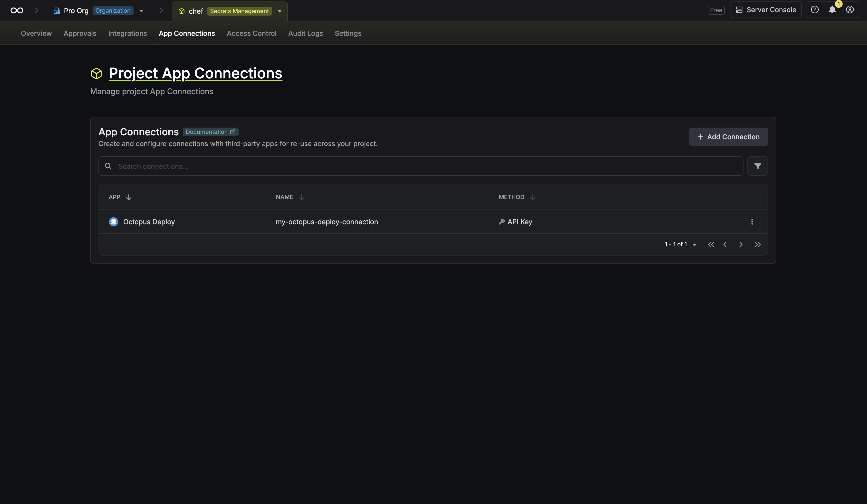The height and width of the screenshot is (504, 867).
Task: Expand the Pro Org organization dropdown
Action: click(141, 11)
